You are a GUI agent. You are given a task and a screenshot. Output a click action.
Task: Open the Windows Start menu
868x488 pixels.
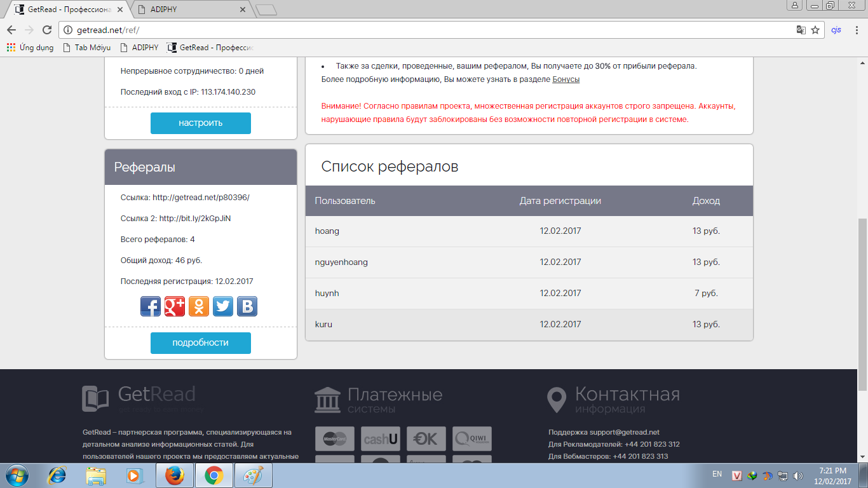pos(17,475)
